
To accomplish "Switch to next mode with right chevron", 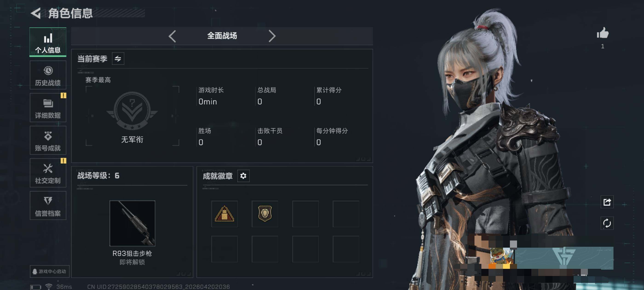I will tap(272, 36).
